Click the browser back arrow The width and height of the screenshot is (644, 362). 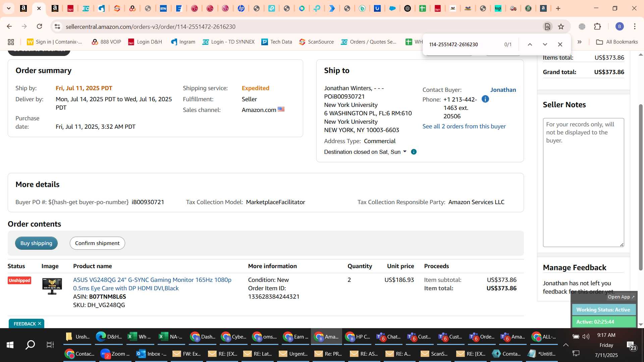pos(9,26)
